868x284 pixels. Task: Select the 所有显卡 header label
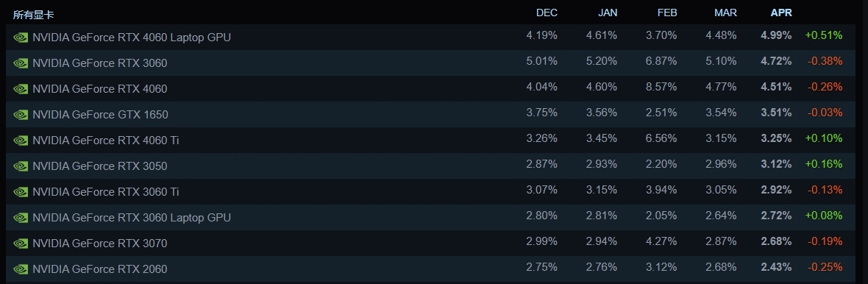click(x=33, y=15)
